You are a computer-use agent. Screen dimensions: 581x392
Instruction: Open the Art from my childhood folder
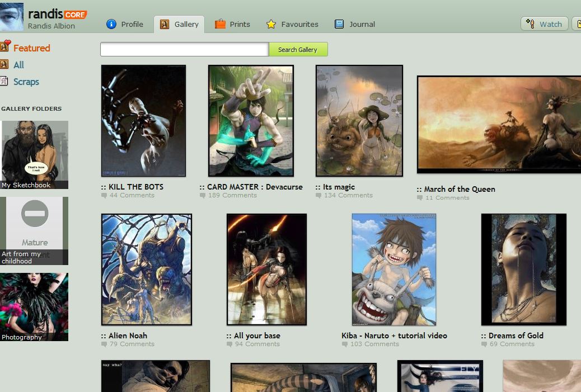pos(34,230)
